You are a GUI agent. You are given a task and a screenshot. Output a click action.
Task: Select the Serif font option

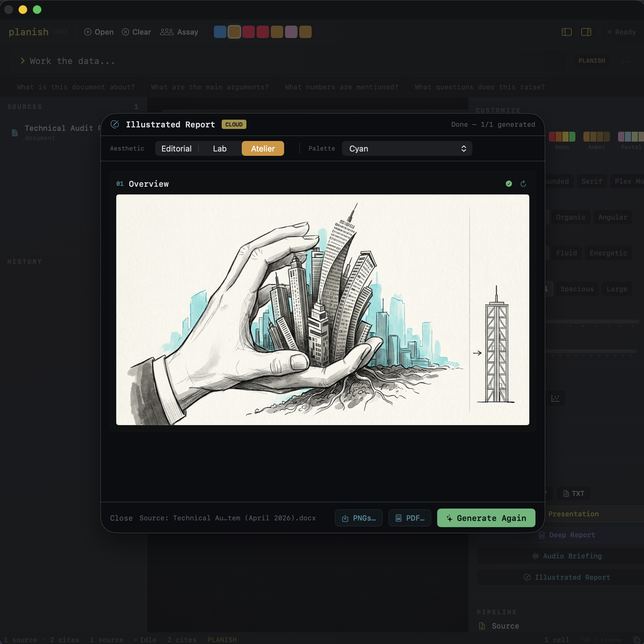click(x=592, y=181)
